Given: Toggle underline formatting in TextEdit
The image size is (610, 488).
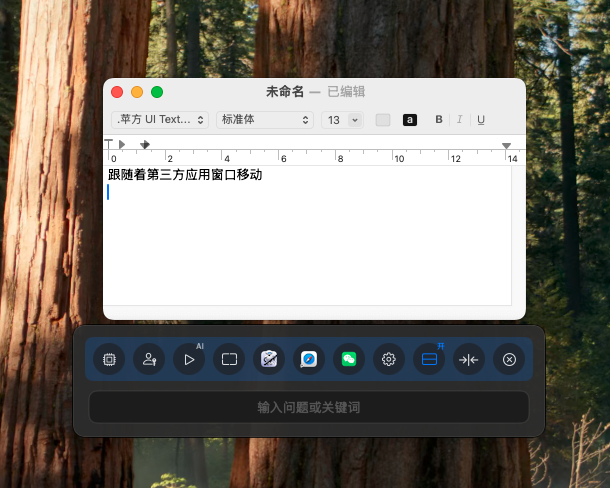Looking at the screenshot, I should 481,120.
